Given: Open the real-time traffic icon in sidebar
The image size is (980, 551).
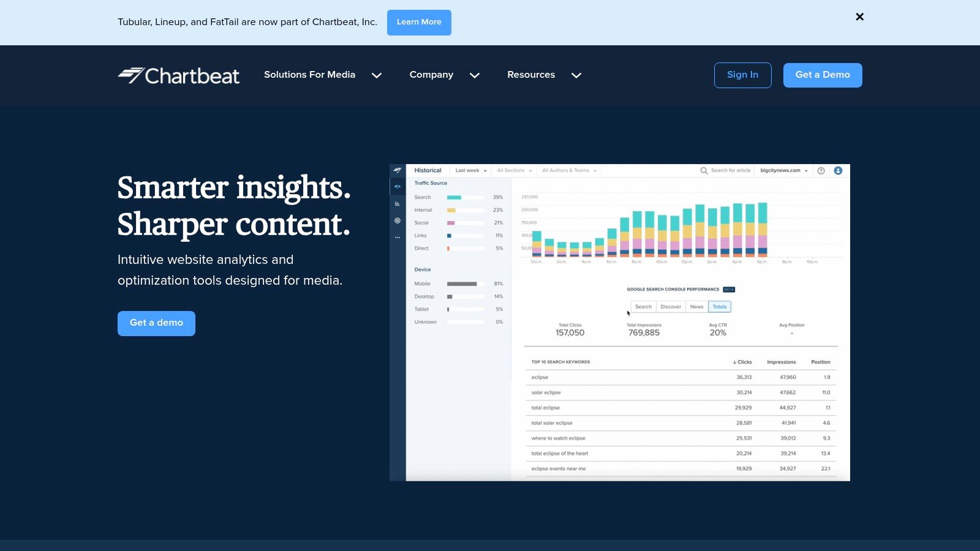Looking at the screenshot, I should (397, 186).
